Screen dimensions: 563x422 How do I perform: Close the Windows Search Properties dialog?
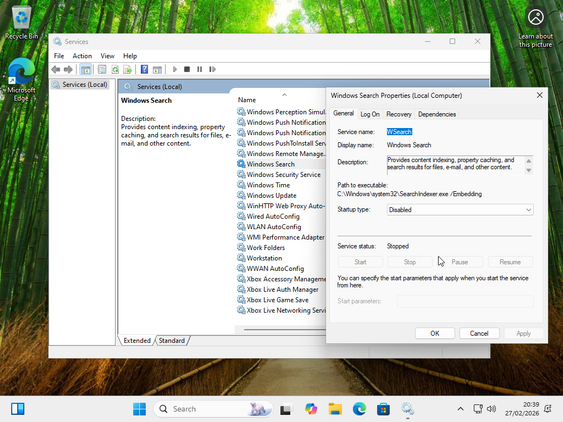pyautogui.click(x=539, y=95)
